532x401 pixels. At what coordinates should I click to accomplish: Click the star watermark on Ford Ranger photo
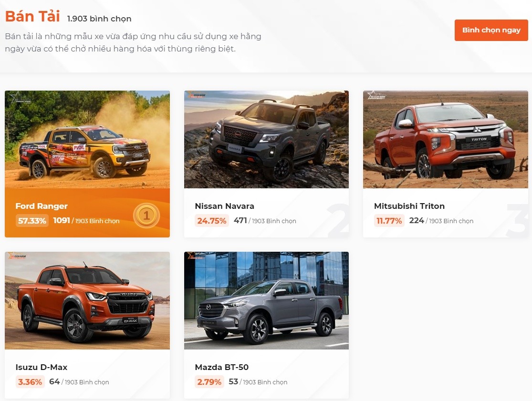tap(17, 97)
